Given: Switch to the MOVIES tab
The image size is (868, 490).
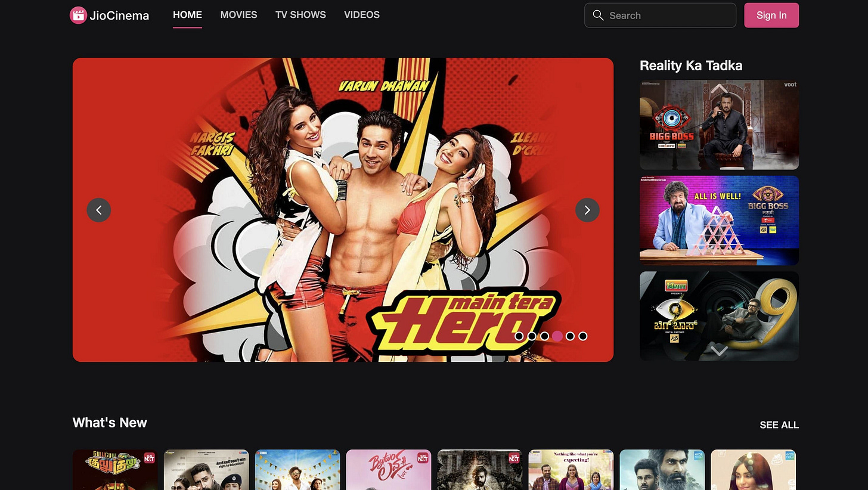Looking at the screenshot, I should pyautogui.click(x=238, y=15).
